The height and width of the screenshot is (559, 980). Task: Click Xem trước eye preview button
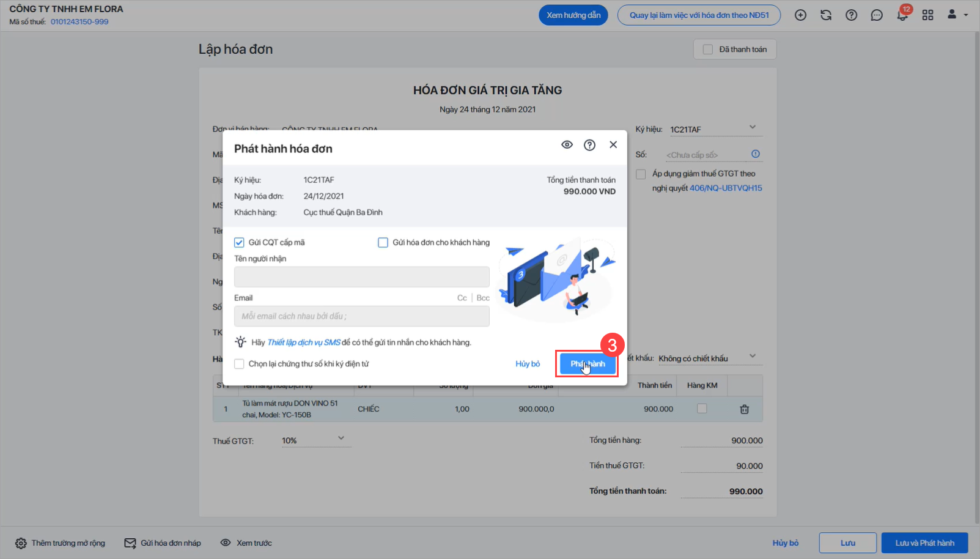point(246,543)
